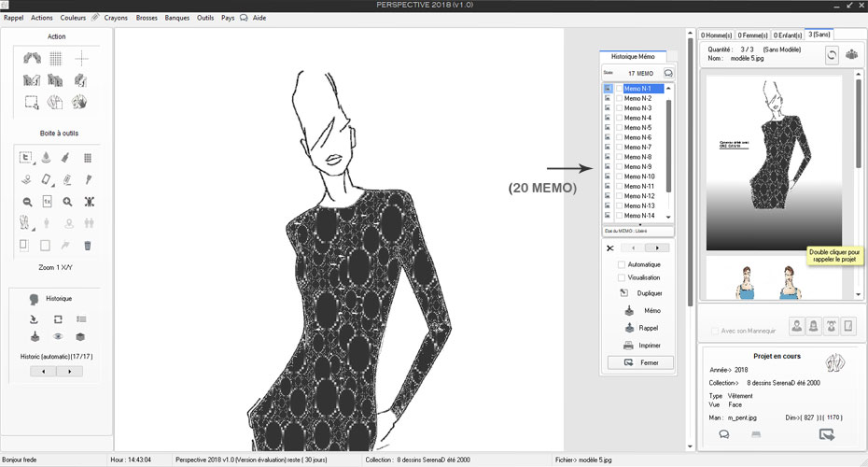
Task: Select the zoom out magnifier tool
Action: [x=26, y=202]
